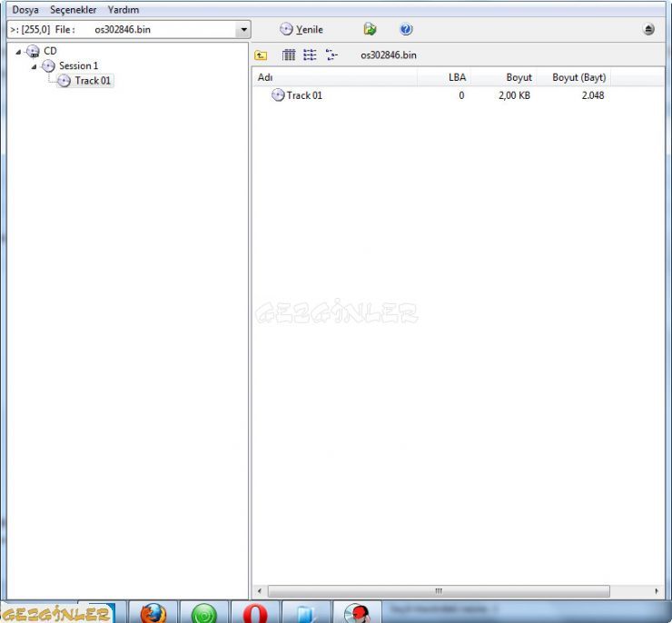This screenshot has height=623, width=672.
Task: Select Session 1 in tree
Action: (x=78, y=65)
